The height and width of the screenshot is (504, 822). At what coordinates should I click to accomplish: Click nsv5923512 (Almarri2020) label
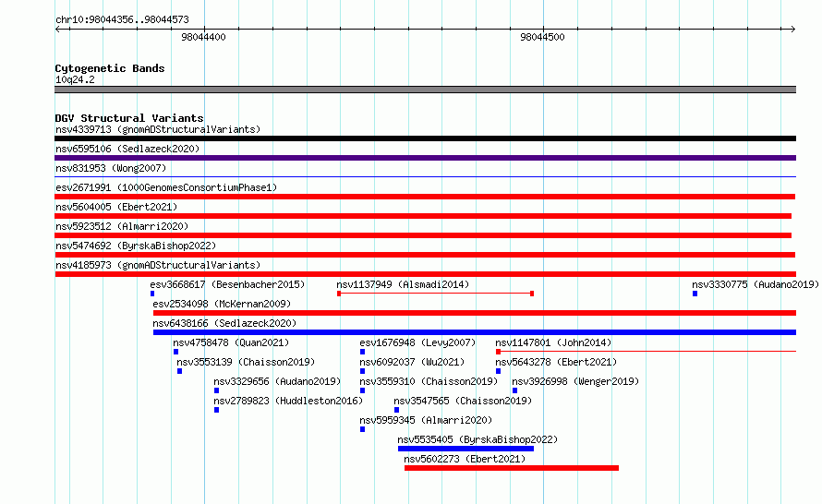122,226
